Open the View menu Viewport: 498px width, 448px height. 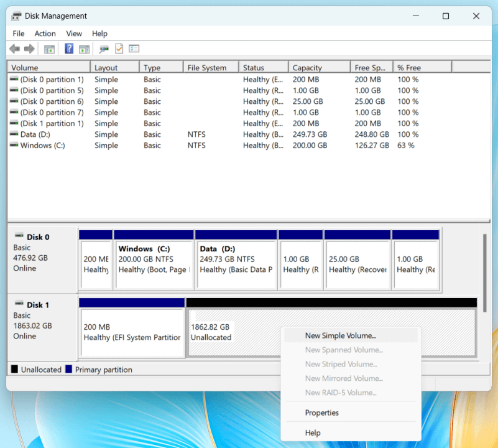(x=74, y=33)
